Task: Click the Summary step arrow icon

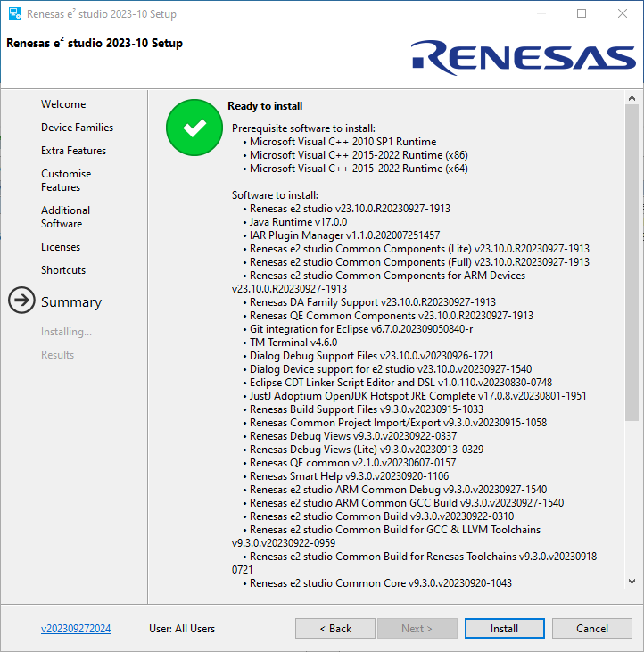Action: [x=21, y=301]
